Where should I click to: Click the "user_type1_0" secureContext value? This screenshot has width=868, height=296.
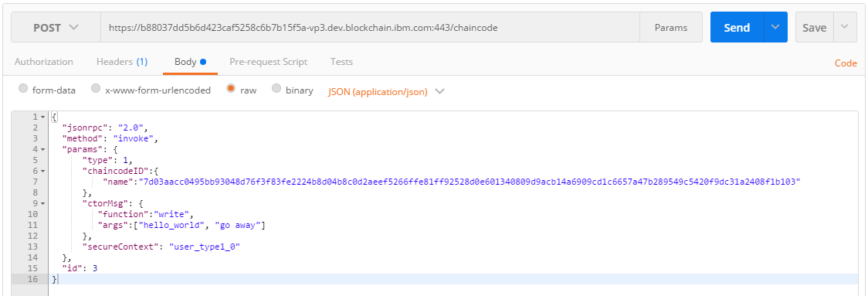pos(205,247)
